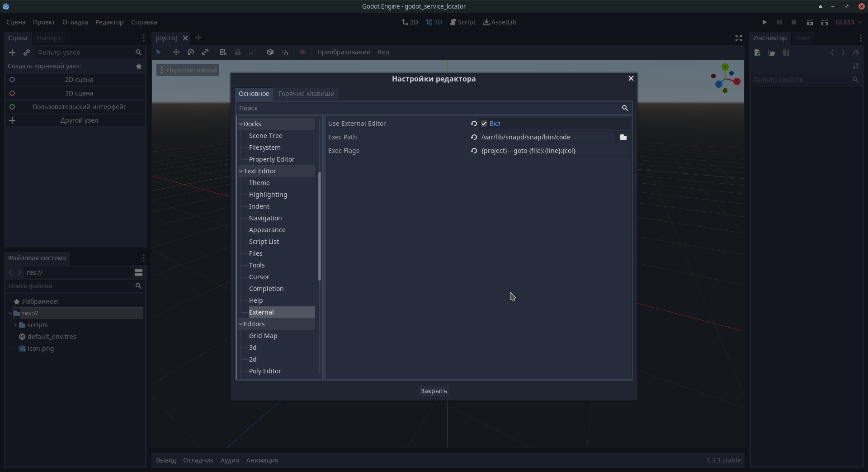Create a new resource in the Inspector
The image size is (868, 472).
(757, 52)
